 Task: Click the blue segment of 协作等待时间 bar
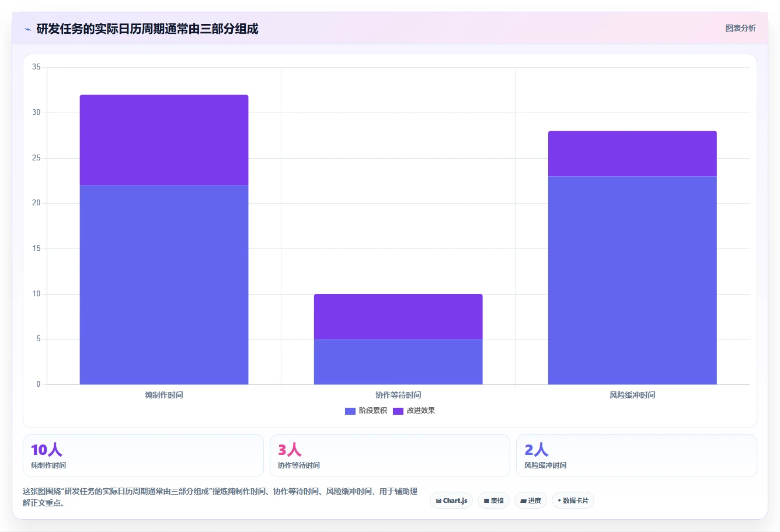coord(398,362)
